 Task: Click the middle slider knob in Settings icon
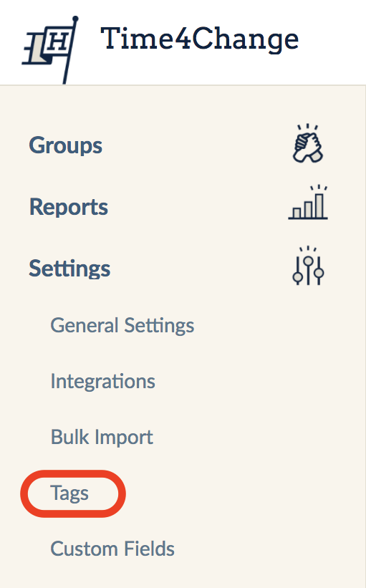click(308, 261)
